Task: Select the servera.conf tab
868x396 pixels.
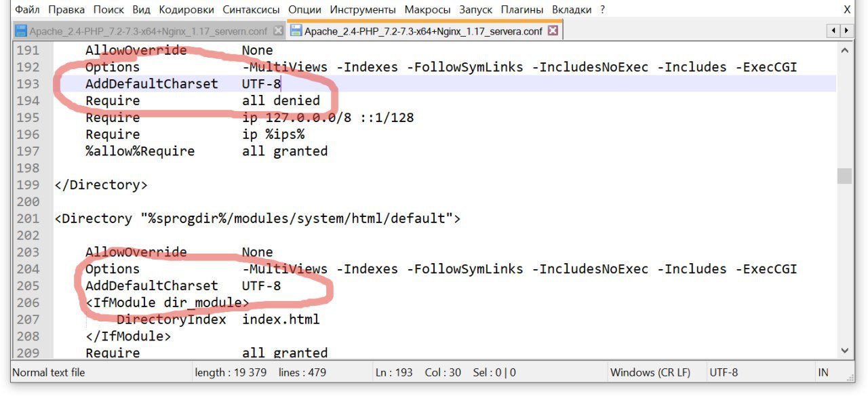Action: 423,31
